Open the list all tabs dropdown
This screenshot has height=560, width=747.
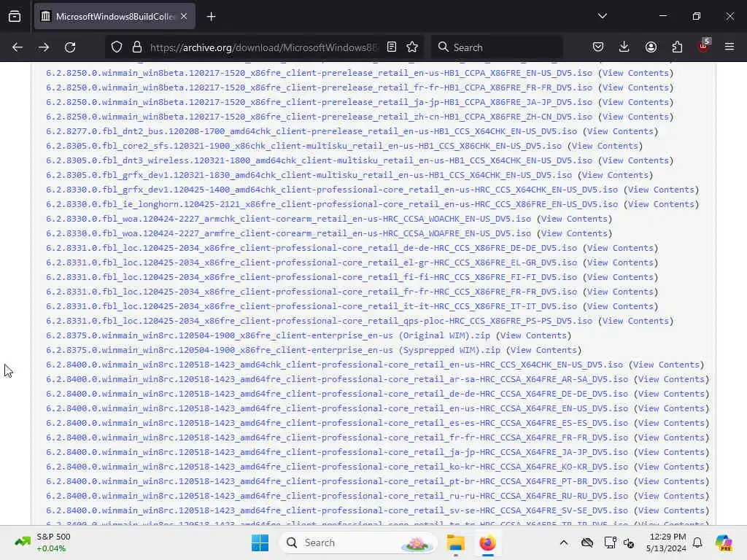point(602,16)
